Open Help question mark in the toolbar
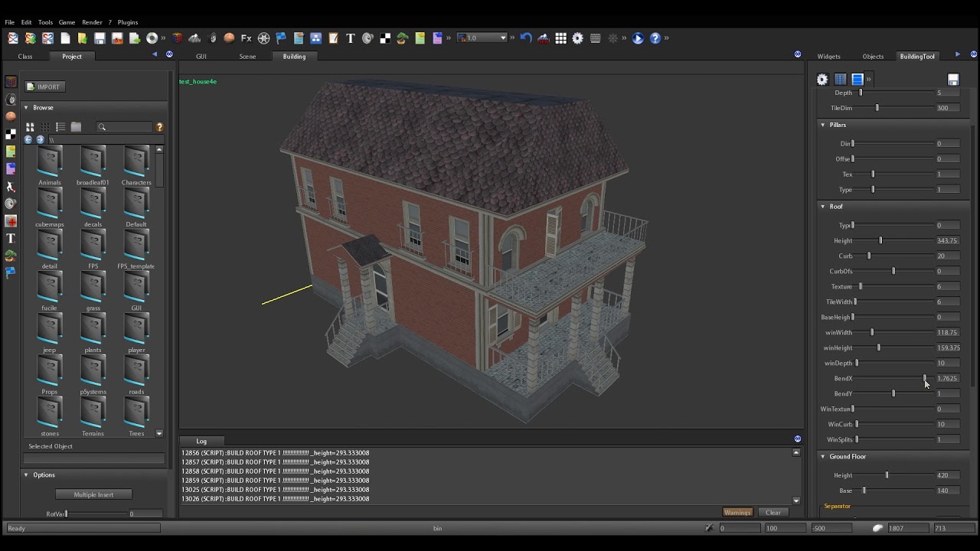 coord(655,38)
